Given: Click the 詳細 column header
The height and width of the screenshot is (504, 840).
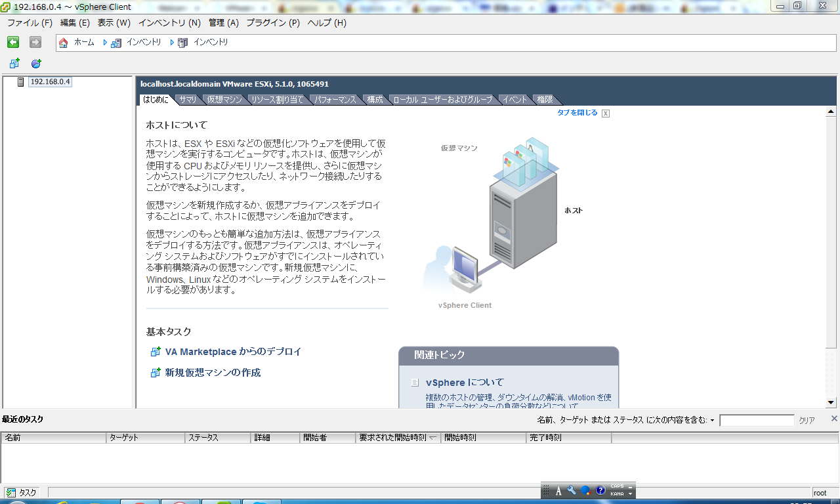Looking at the screenshot, I should pos(275,438).
